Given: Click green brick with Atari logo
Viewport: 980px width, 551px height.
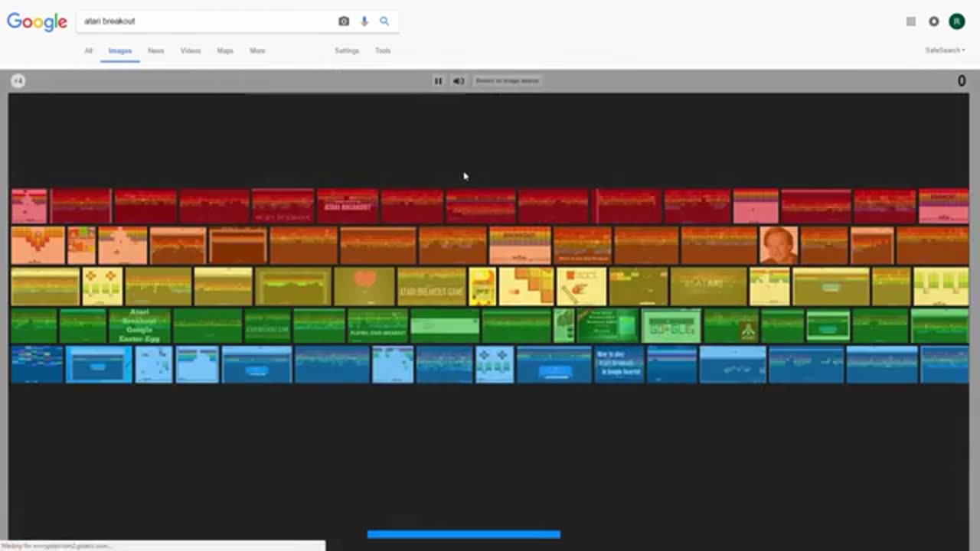Looking at the screenshot, I should 731,325.
